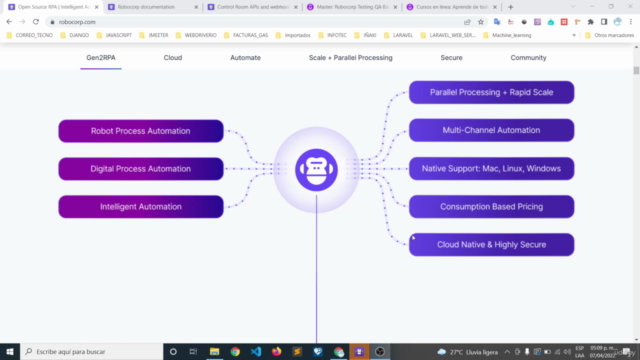The height and width of the screenshot is (360, 640).
Task: Select the Gen2RPA page tab
Action: tap(101, 58)
